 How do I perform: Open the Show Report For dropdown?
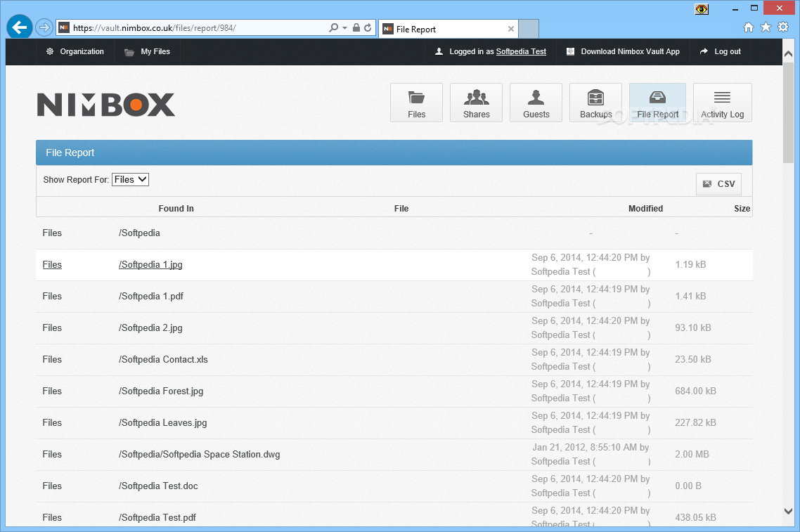click(131, 179)
